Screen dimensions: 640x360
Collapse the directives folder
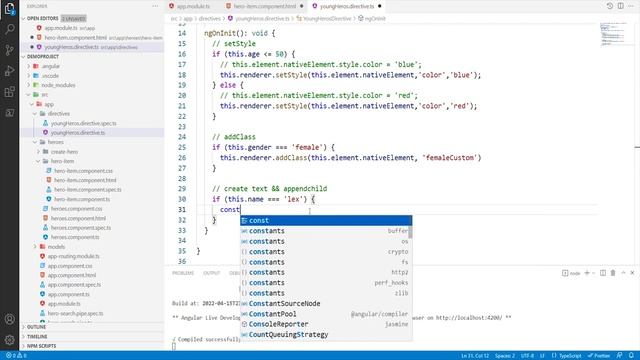(58, 113)
